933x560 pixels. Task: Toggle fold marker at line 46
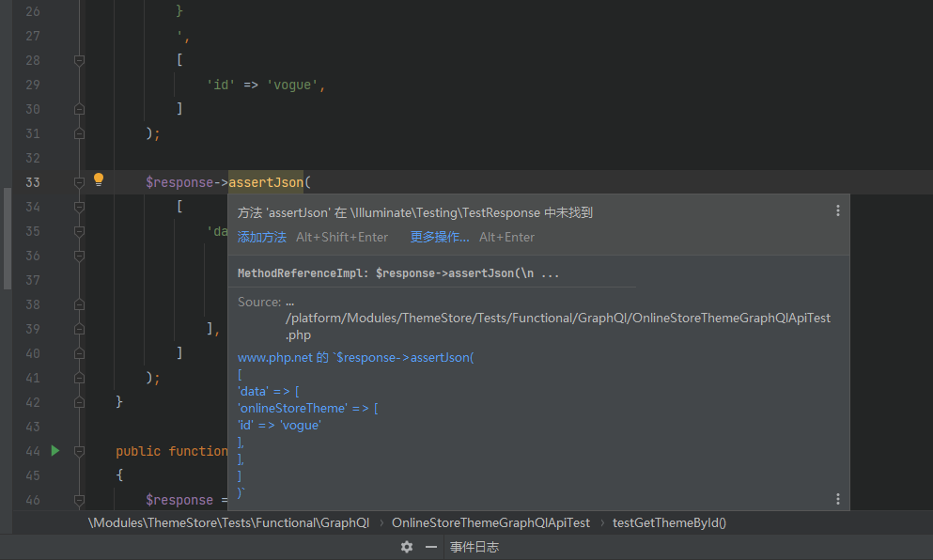click(79, 500)
